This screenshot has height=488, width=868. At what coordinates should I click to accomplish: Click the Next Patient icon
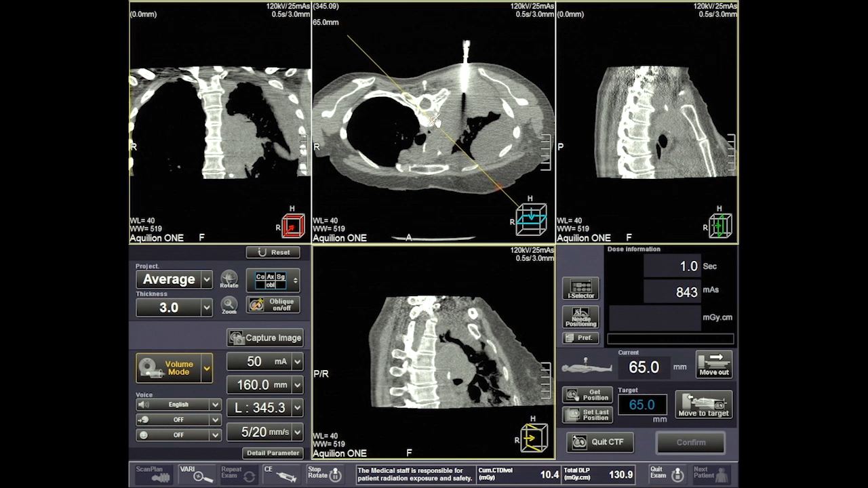click(x=711, y=474)
